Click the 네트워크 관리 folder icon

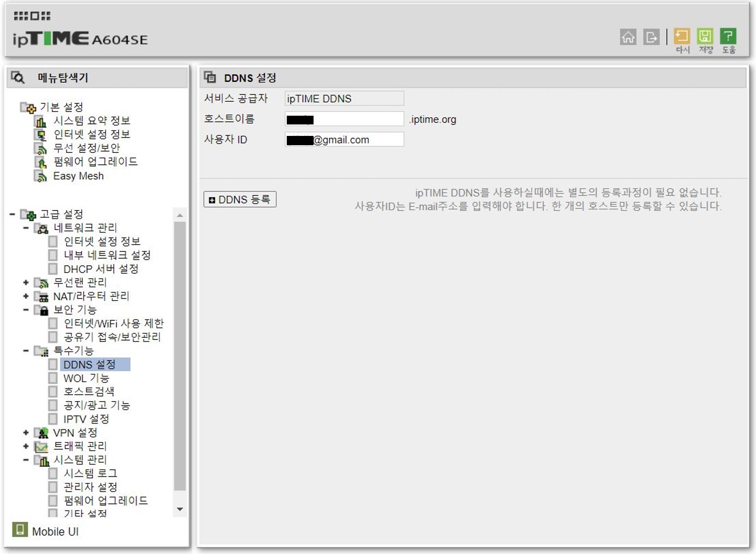(x=42, y=228)
